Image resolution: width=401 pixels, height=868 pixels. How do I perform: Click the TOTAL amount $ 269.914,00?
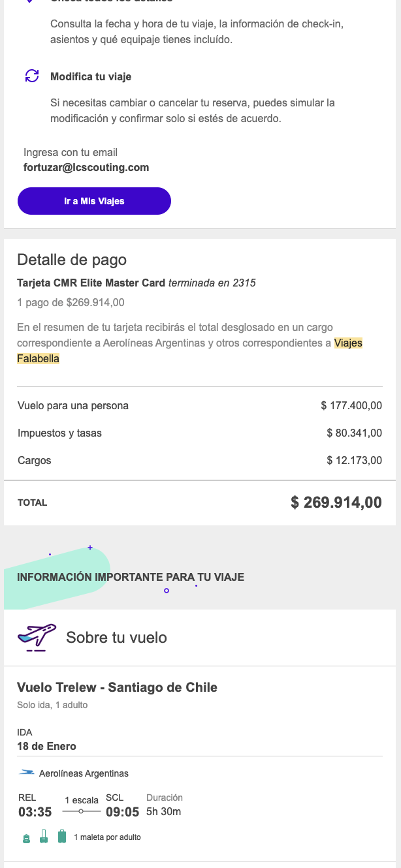point(336,503)
